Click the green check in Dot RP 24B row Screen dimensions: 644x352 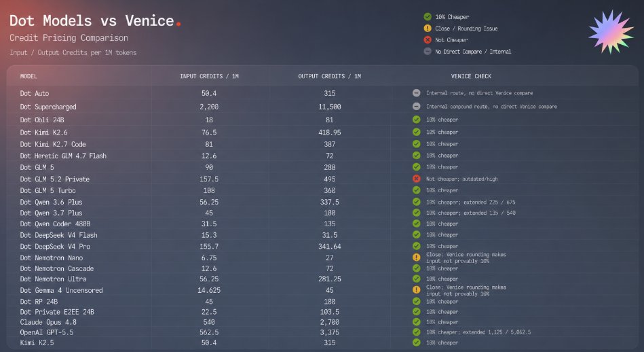(x=417, y=302)
